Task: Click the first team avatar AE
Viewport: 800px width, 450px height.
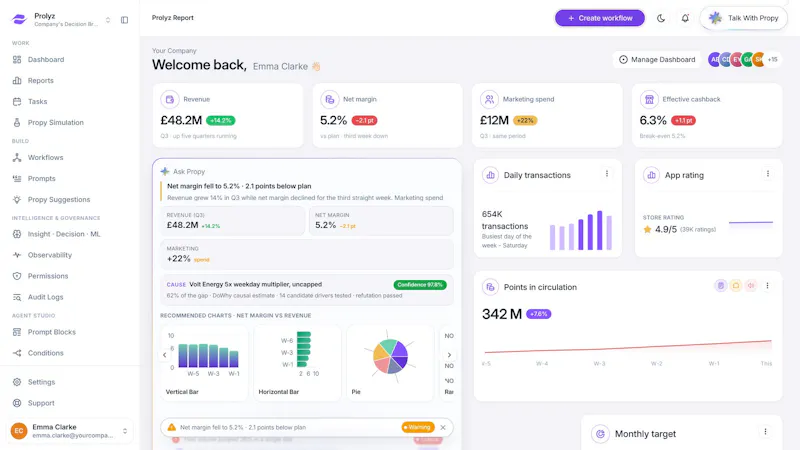Action: (714, 60)
